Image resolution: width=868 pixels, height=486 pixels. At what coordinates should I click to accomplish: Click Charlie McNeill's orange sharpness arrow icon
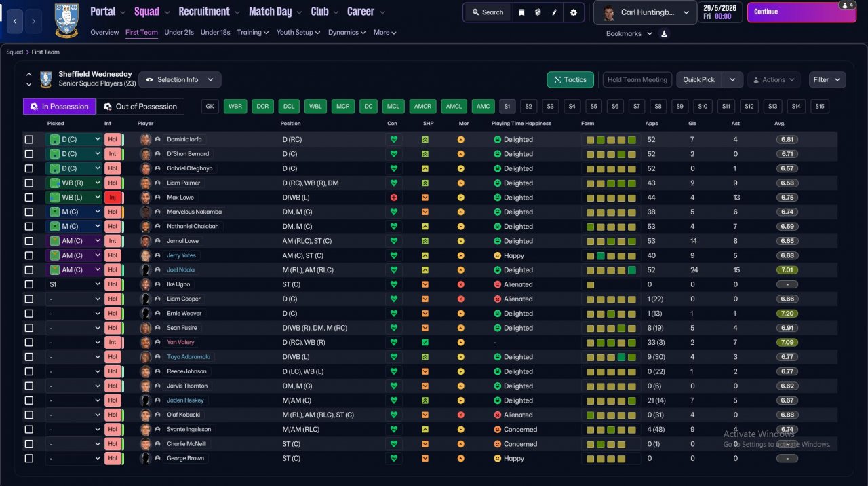(425, 444)
